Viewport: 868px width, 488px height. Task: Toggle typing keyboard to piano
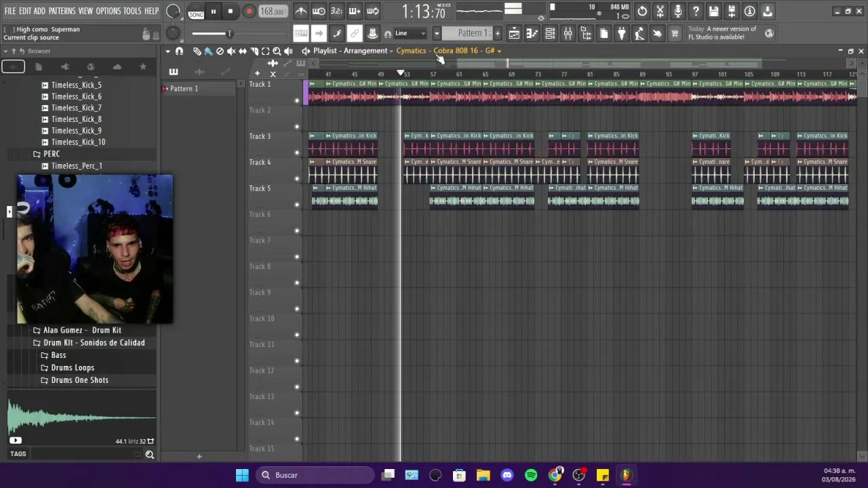coord(301,33)
